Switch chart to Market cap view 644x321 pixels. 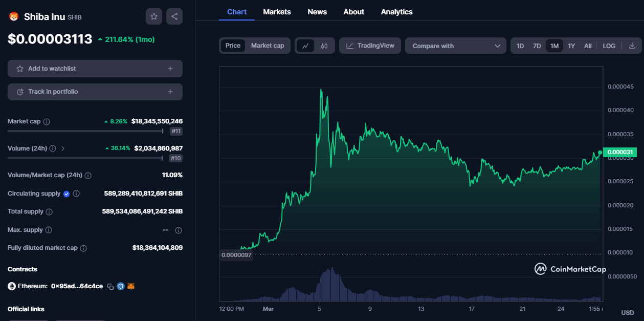point(268,46)
